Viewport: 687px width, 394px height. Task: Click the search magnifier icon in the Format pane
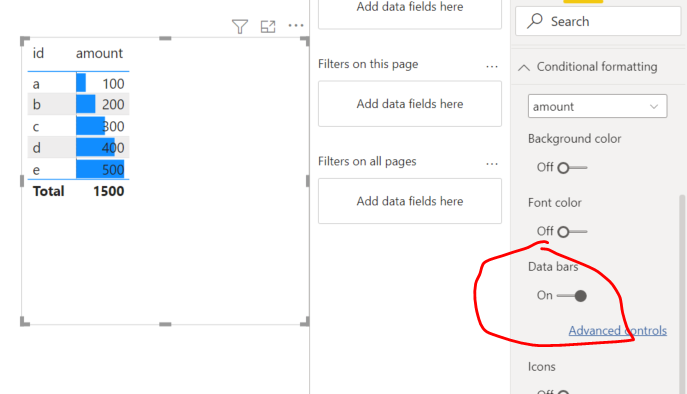[535, 21]
